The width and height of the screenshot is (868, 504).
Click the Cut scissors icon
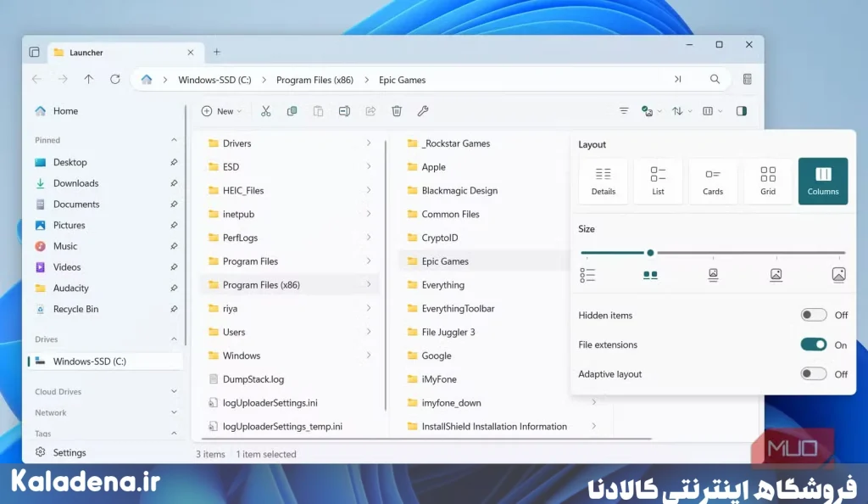(265, 111)
